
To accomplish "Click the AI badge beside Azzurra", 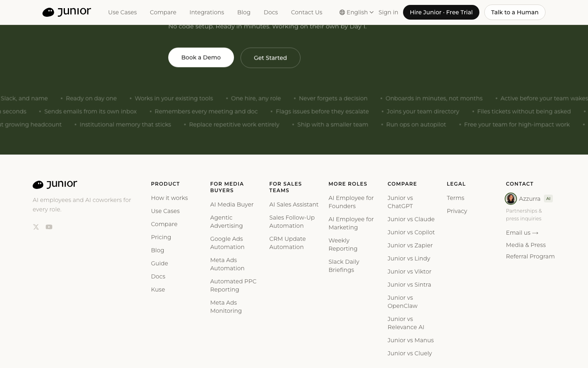I will point(548,199).
